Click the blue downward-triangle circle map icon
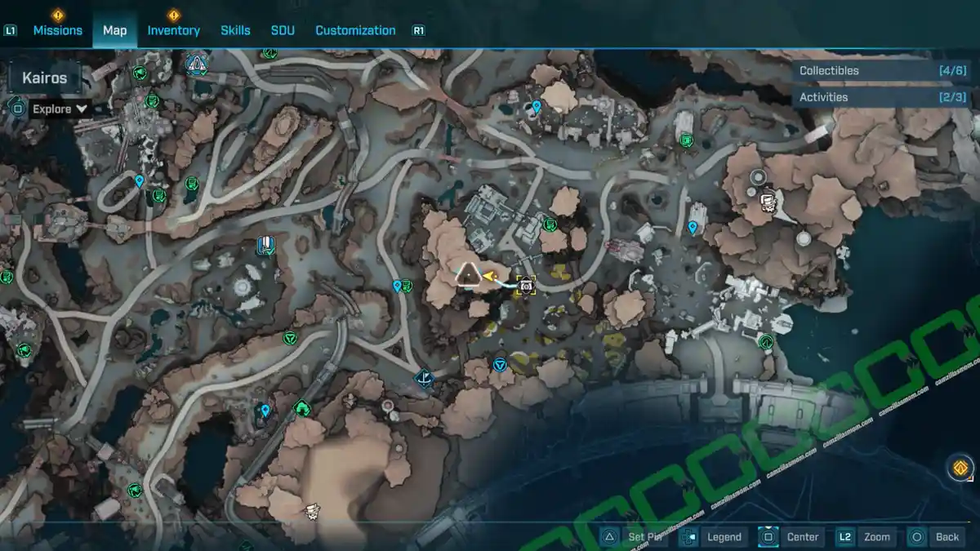 (500, 364)
